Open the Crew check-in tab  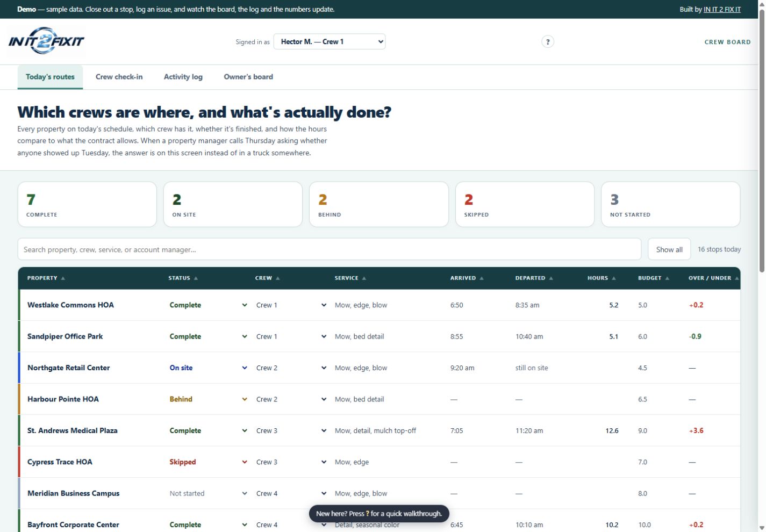click(x=119, y=77)
